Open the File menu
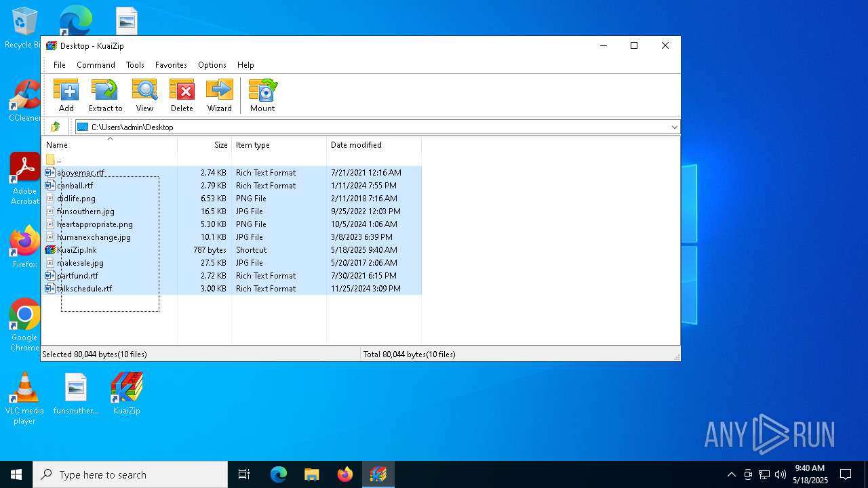Viewport: 868px width, 488px height. [60, 65]
